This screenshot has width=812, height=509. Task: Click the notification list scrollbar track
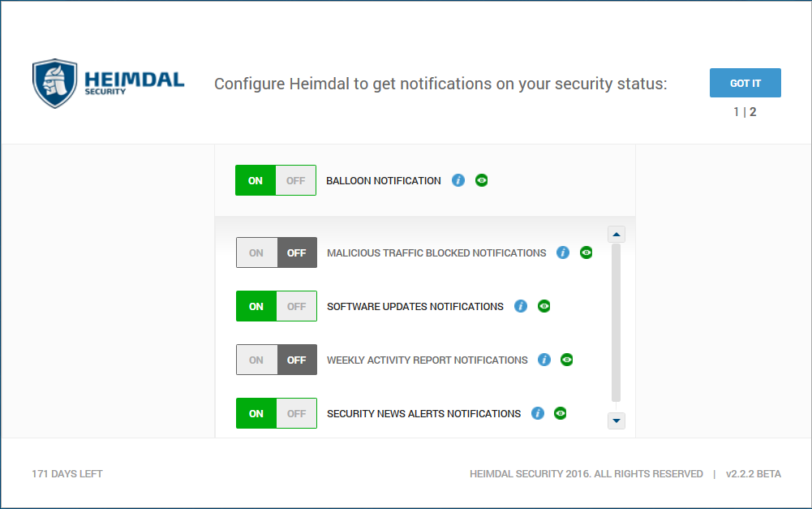(617, 323)
